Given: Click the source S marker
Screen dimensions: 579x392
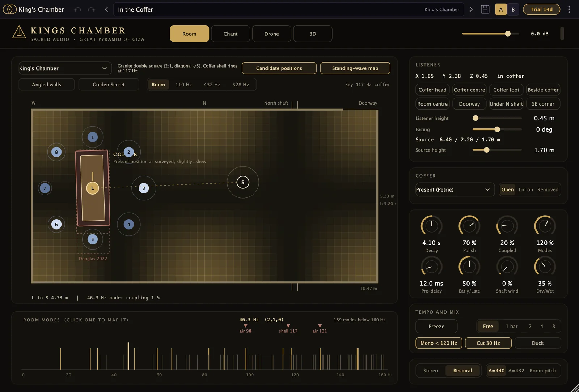Looking at the screenshot, I should pos(243,182).
